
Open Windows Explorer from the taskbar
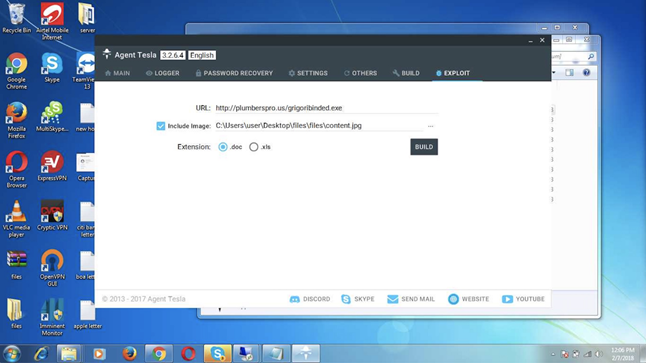(x=68, y=354)
